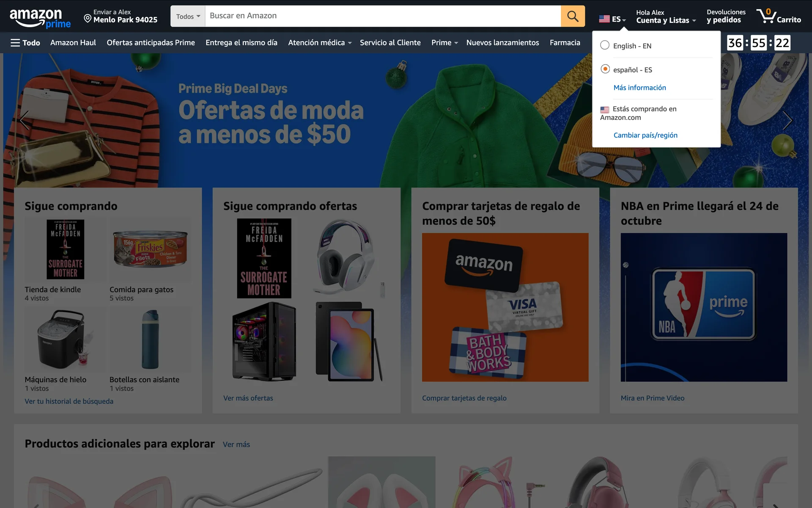The height and width of the screenshot is (508, 812).
Task: Click the US flag language icon
Action: pos(604,19)
